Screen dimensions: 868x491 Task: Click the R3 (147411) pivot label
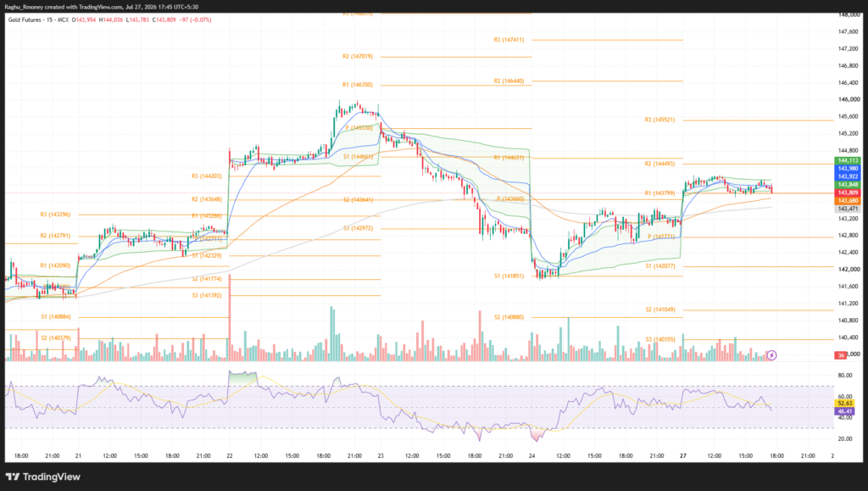[509, 40]
